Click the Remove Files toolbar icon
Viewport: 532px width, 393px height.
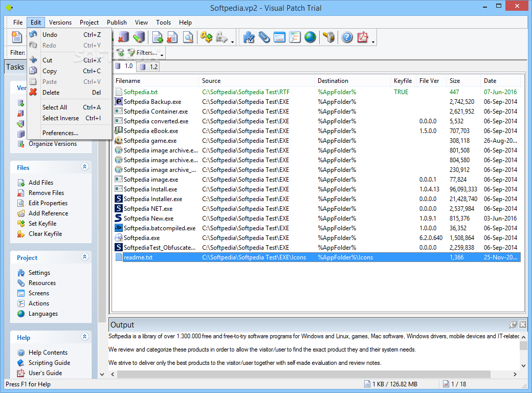(172, 37)
